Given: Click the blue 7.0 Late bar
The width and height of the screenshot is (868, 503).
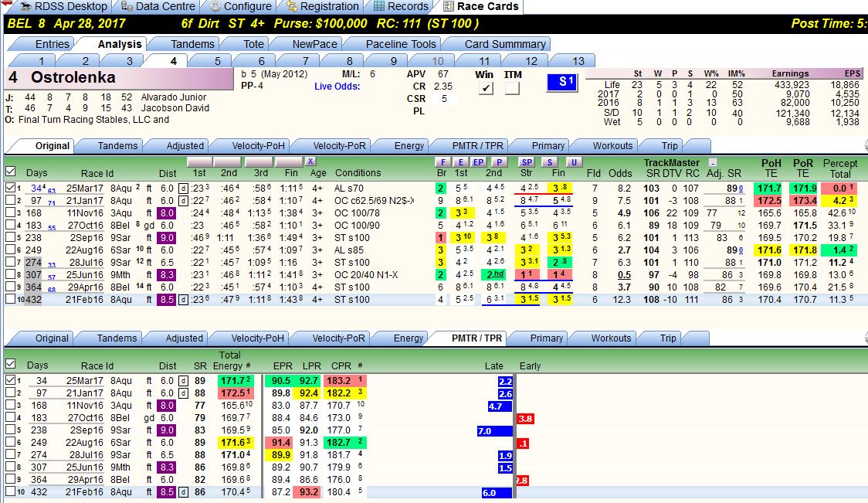Looking at the screenshot, I should pyautogui.click(x=496, y=431).
